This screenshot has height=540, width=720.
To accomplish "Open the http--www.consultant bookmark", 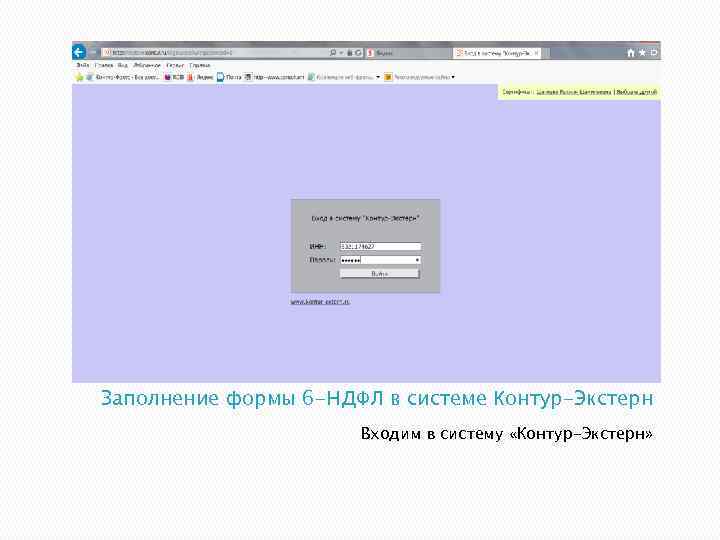I will pos(275,77).
